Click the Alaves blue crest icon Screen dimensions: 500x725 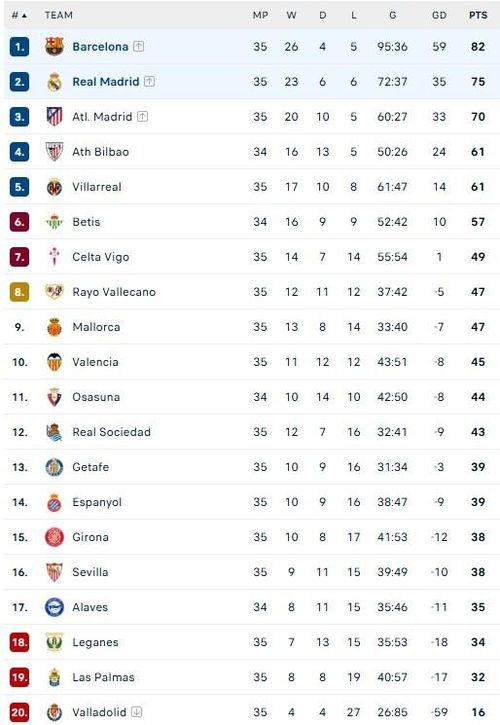pos(54,607)
